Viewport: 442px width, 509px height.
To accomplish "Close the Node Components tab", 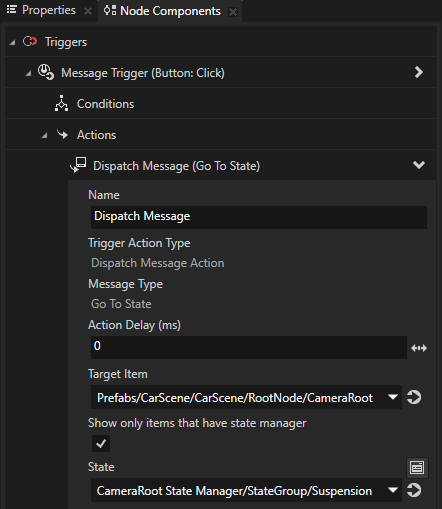I will click(x=233, y=12).
